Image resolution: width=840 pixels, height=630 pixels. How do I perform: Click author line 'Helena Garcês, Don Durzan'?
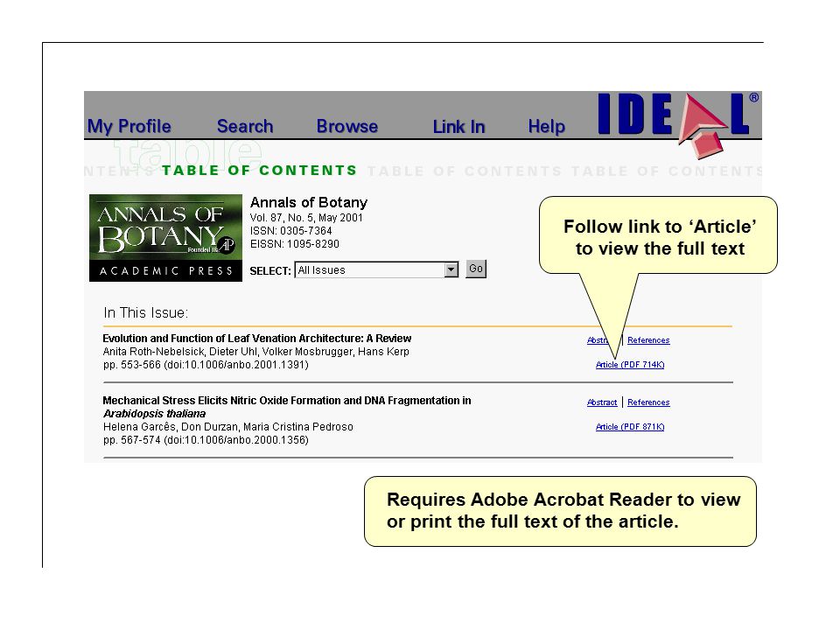pos(228,427)
